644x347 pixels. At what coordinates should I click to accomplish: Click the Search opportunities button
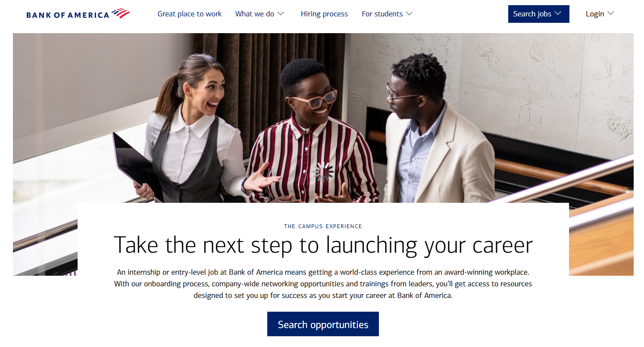pyautogui.click(x=323, y=324)
